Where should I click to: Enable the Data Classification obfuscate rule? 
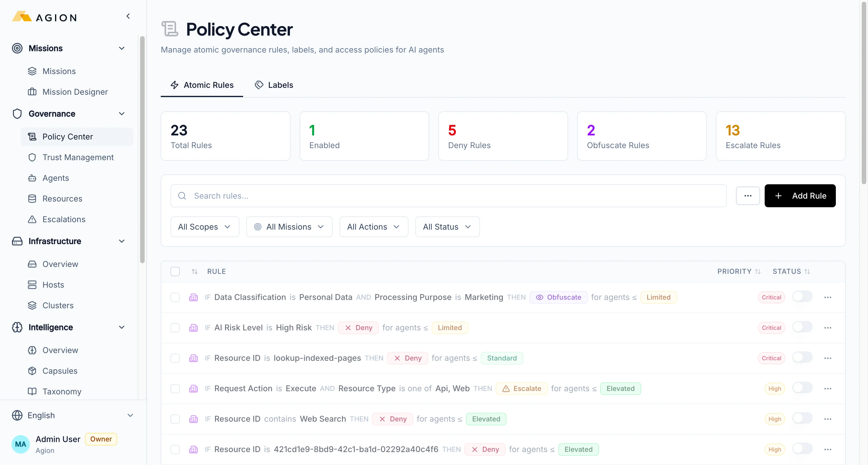[802, 297]
